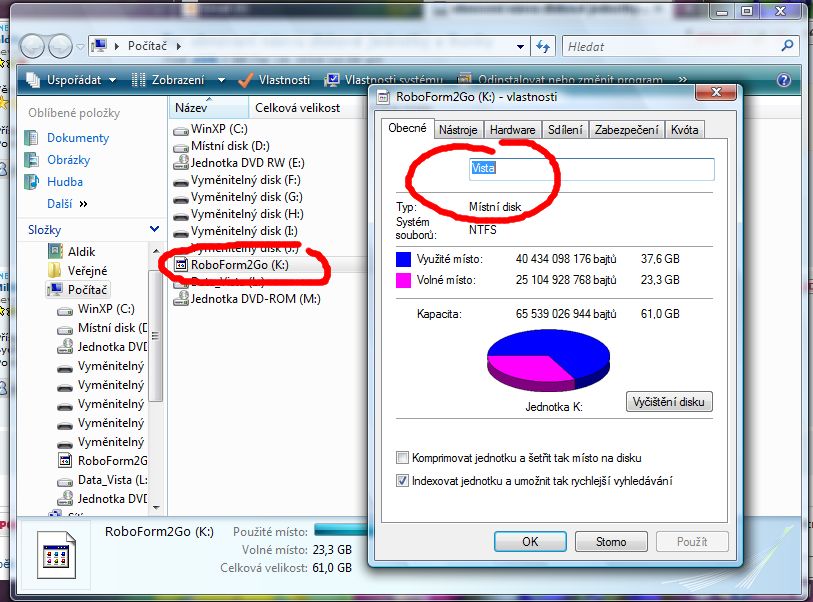The width and height of the screenshot is (813, 602).
Task: Select WinXP (C:) in the folder tree
Action: (106, 309)
